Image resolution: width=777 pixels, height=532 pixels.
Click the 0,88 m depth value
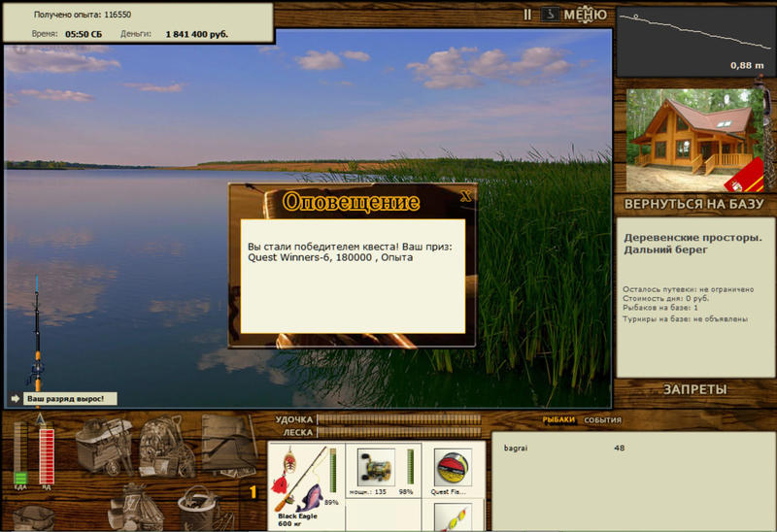point(747,65)
